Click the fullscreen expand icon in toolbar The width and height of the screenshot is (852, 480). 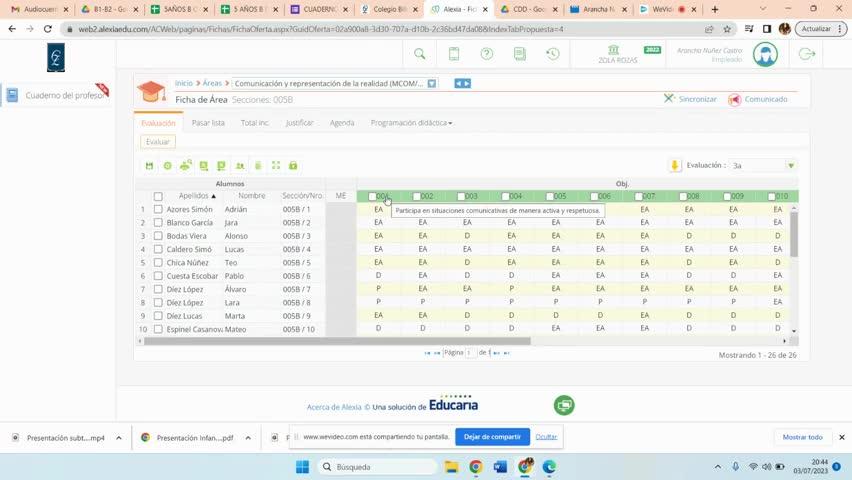click(x=276, y=166)
